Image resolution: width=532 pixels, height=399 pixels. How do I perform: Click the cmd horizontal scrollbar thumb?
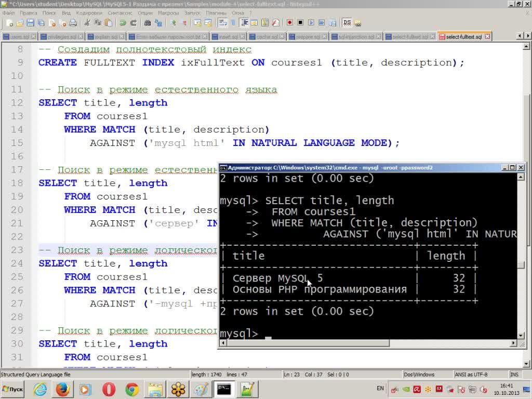(308, 343)
